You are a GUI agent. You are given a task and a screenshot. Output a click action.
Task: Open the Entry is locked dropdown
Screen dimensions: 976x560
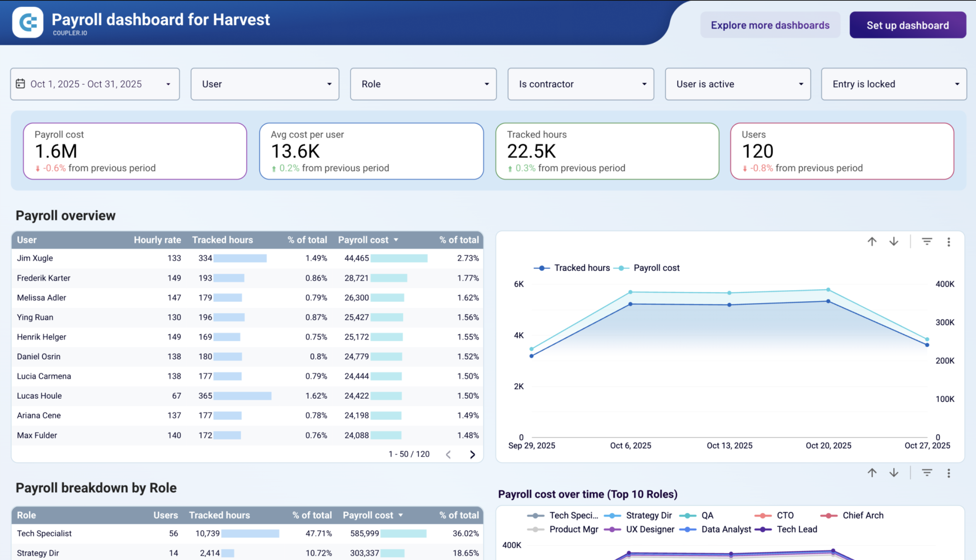coord(893,84)
